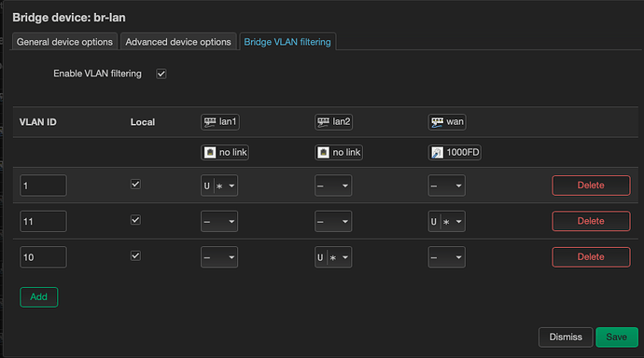Click the lan1 no link status icon

click(210, 153)
